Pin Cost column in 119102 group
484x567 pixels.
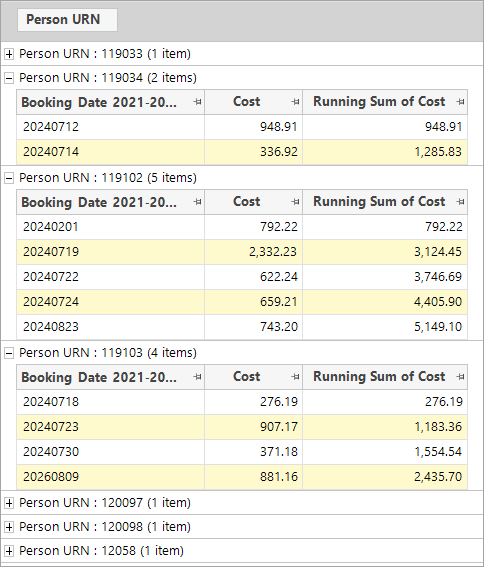coord(296,202)
